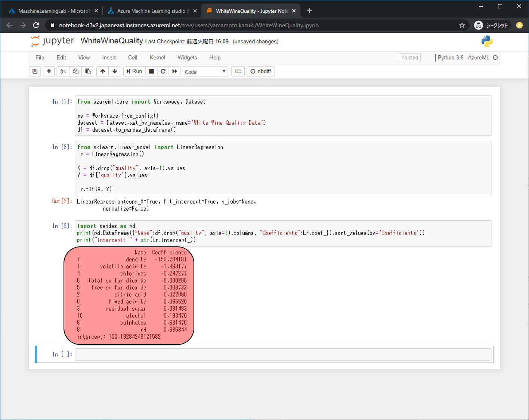Image resolution: width=529 pixels, height=420 pixels.
Task: Click into the empty code cell
Action: tap(283, 354)
